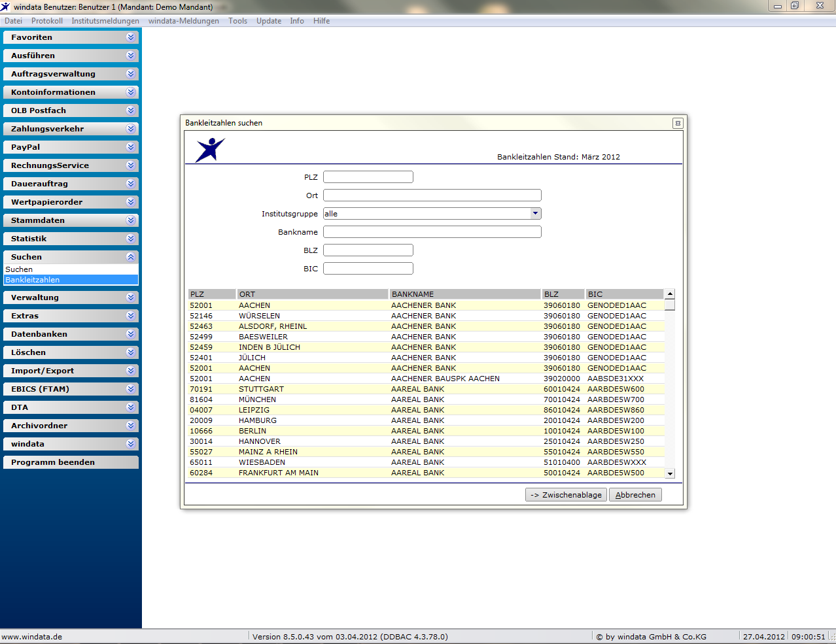The image size is (836, 644).
Task: Open the Hilfe menu
Action: 321,21
